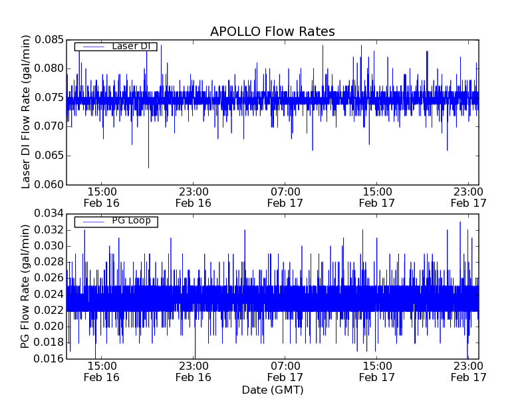Click the Date (GMT) x-axis label

click(x=272, y=389)
